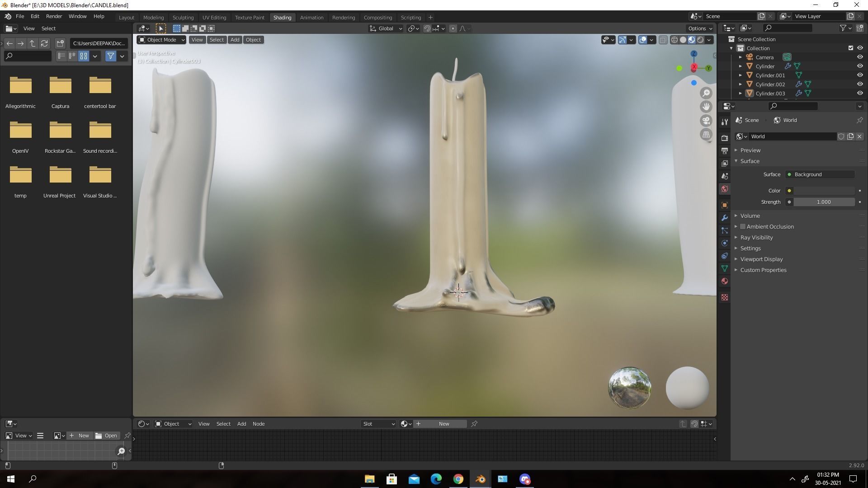Click New material button in node editor
Image resolution: width=868 pixels, height=488 pixels.
(439, 424)
